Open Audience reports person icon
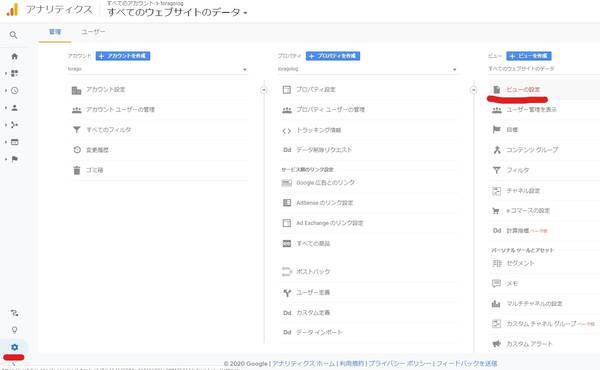This screenshot has height=370, width=600. [x=15, y=108]
